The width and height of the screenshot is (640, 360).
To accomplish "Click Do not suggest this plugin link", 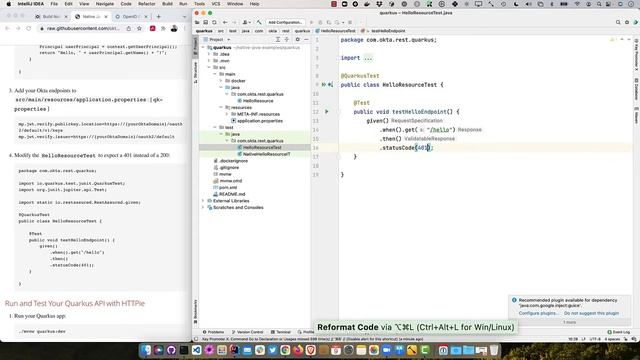I will coord(591,313).
